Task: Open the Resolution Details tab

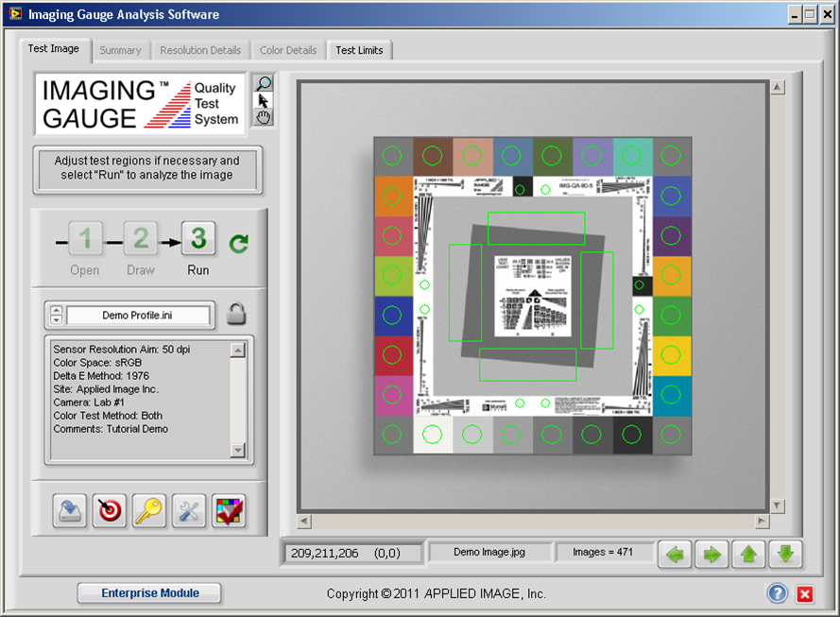Action: click(x=200, y=50)
